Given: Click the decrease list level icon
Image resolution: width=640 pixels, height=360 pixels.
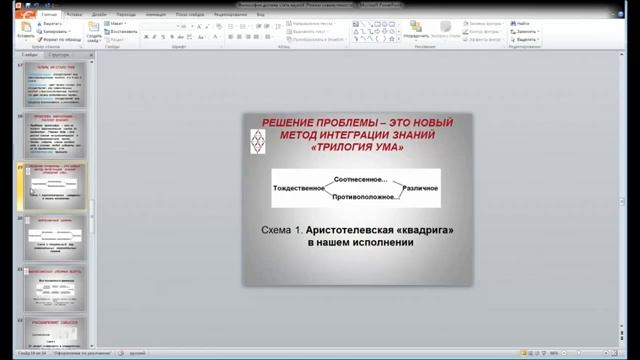Looking at the screenshot, I should point(258,27).
